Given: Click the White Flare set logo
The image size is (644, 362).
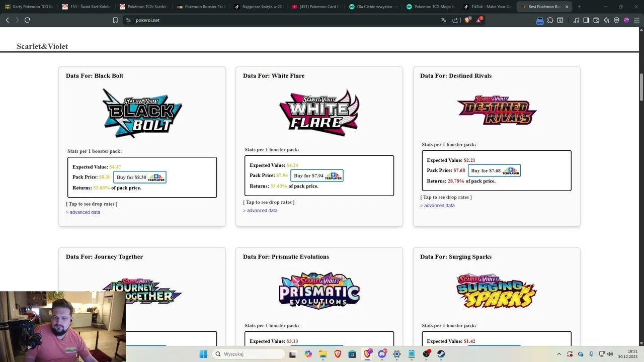Looking at the screenshot, I should 319,113.
